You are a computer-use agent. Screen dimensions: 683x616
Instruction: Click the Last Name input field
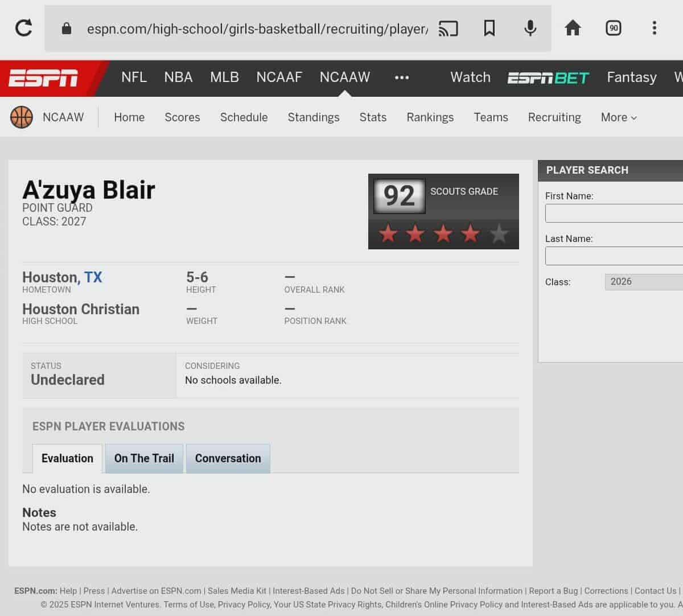tap(614, 256)
